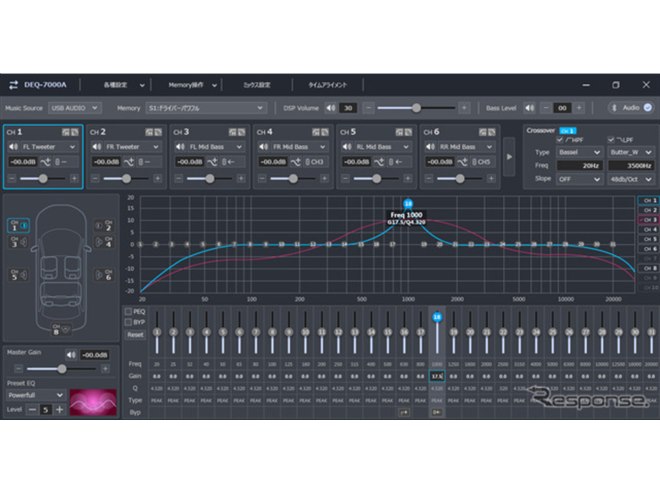Click the link indicator button in CH 4
Screen dimensions: 660x495
coord(315,162)
